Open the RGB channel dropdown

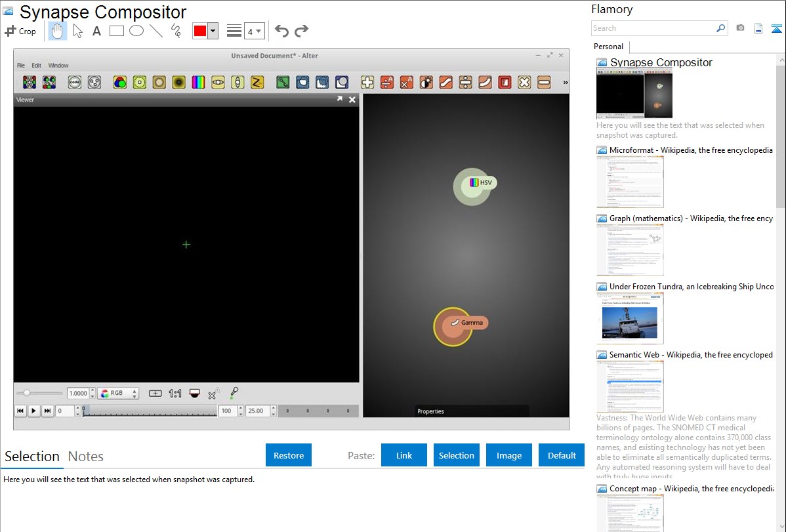pos(118,393)
